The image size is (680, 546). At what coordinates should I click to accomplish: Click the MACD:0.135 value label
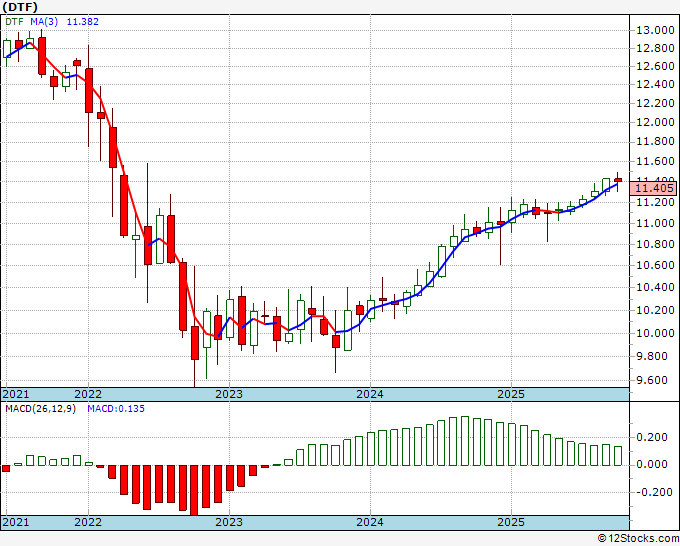[116, 409]
